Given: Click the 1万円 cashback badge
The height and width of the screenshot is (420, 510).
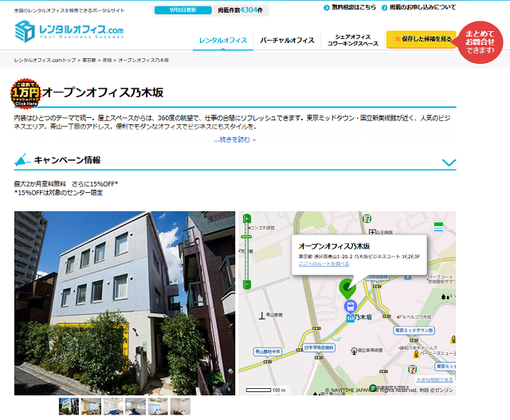Looking at the screenshot, I should [x=25, y=93].
